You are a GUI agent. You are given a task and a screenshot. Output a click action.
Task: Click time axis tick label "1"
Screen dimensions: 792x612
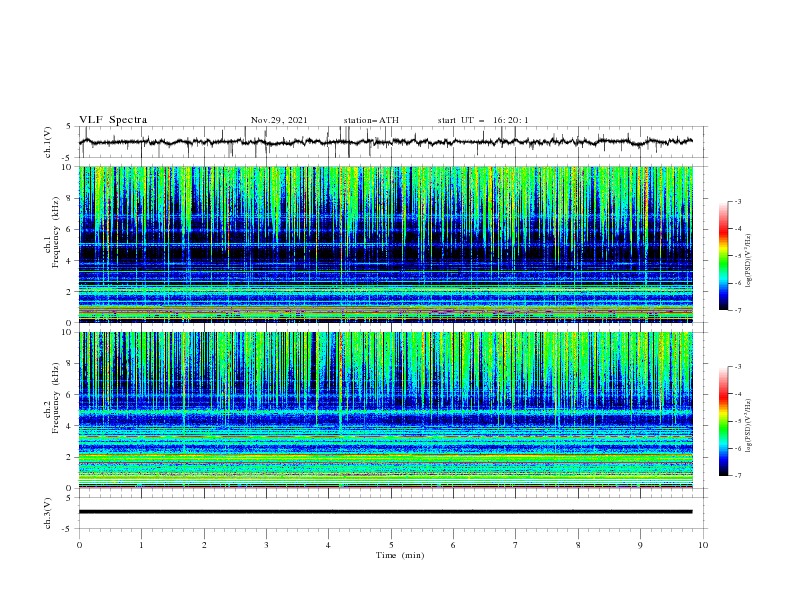pyautogui.click(x=141, y=545)
